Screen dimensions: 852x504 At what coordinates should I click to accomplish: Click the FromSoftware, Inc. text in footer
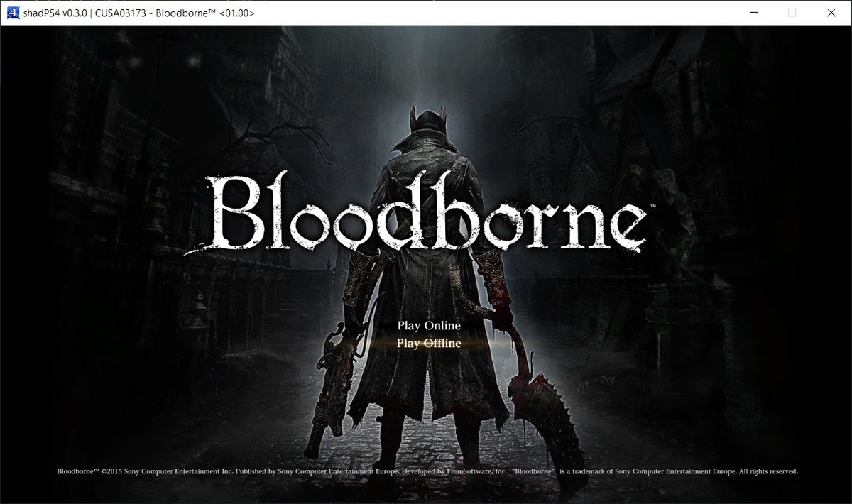pos(469,471)
